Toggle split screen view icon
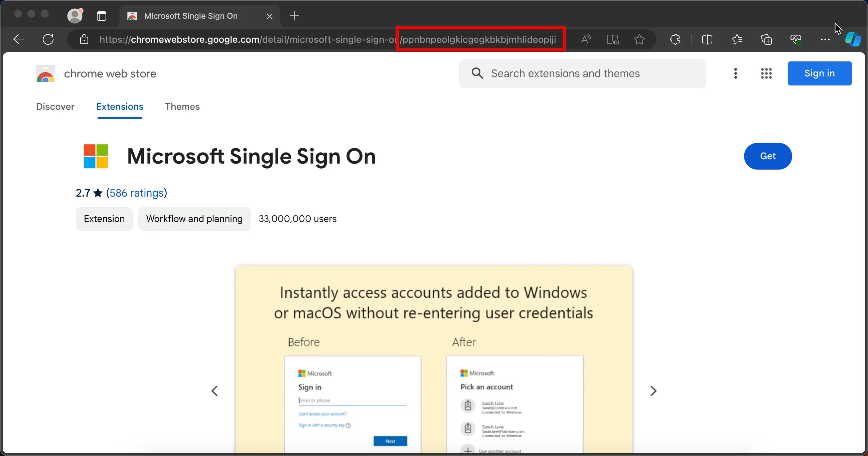 (707, 39)
